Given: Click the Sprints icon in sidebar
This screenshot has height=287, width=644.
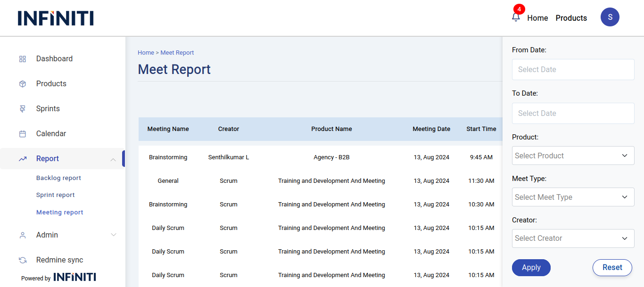Looking at the screenshot, I should (x=23, y=109).
